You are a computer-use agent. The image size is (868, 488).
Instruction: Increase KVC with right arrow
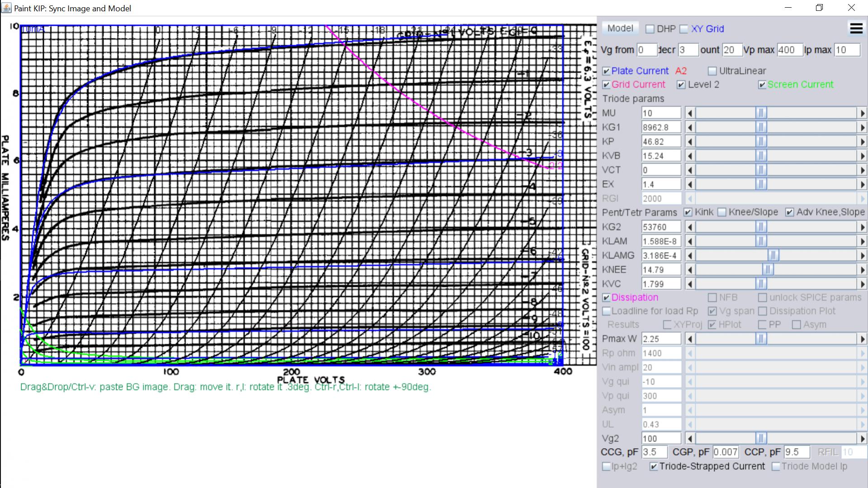tap(862, 284)
